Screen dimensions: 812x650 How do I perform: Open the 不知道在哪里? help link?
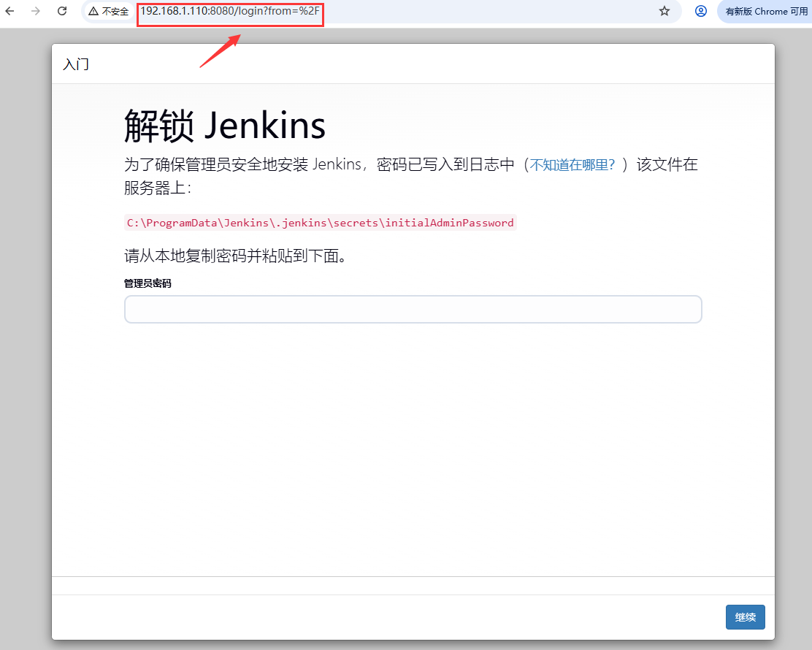[572, 165]
